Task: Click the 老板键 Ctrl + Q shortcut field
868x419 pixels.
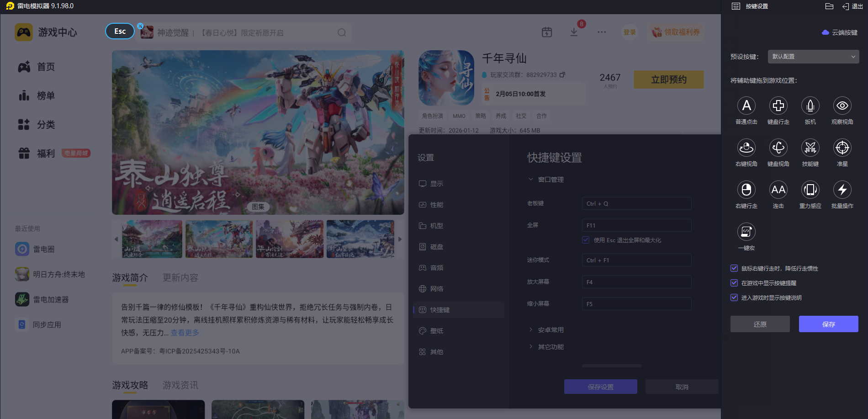Action: [636, 203]
